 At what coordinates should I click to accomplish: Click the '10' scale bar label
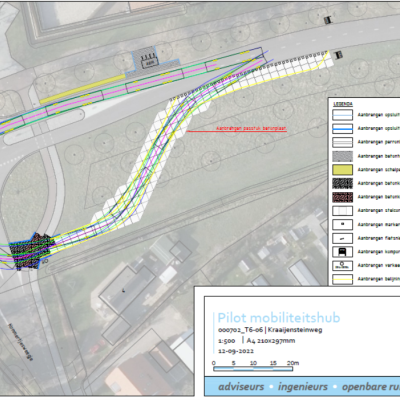253,363
